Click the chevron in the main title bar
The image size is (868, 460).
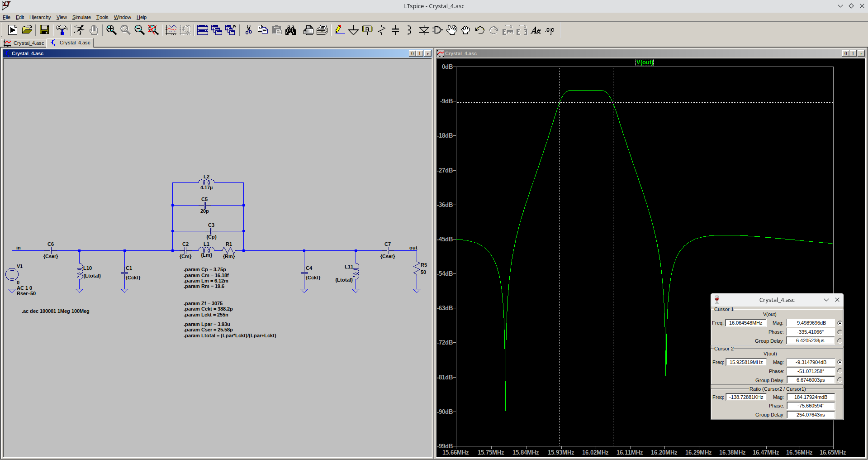(840, 6)
